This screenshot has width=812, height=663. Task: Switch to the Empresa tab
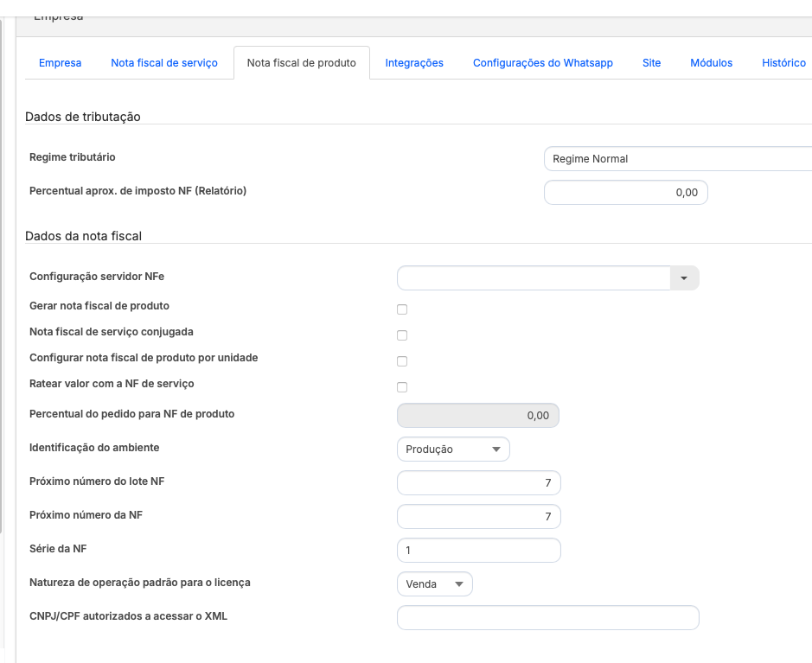click(61, 63)
